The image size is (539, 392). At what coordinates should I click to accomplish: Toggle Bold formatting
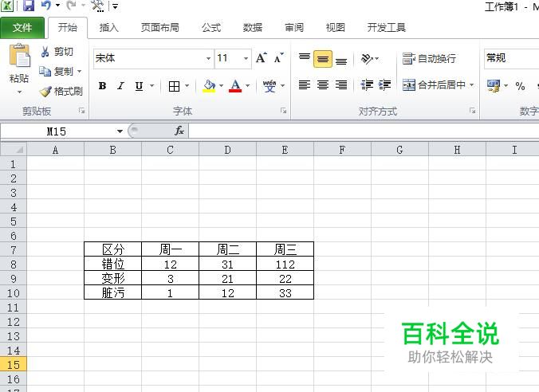click(102, 85)
